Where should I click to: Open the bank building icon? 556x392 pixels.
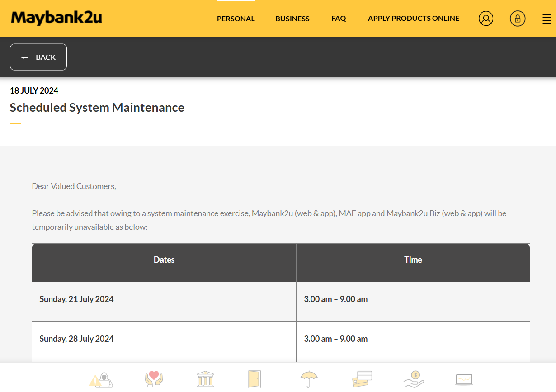point(206,379)
